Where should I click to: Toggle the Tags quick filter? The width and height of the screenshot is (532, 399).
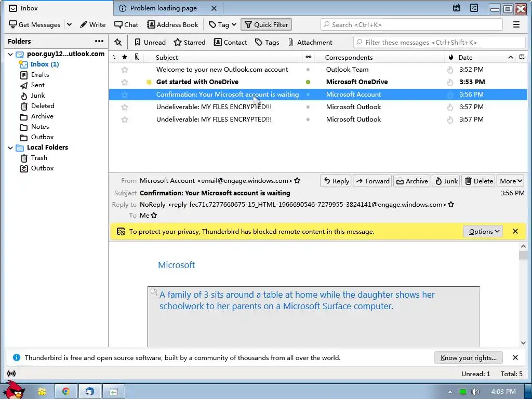[267, 42]
